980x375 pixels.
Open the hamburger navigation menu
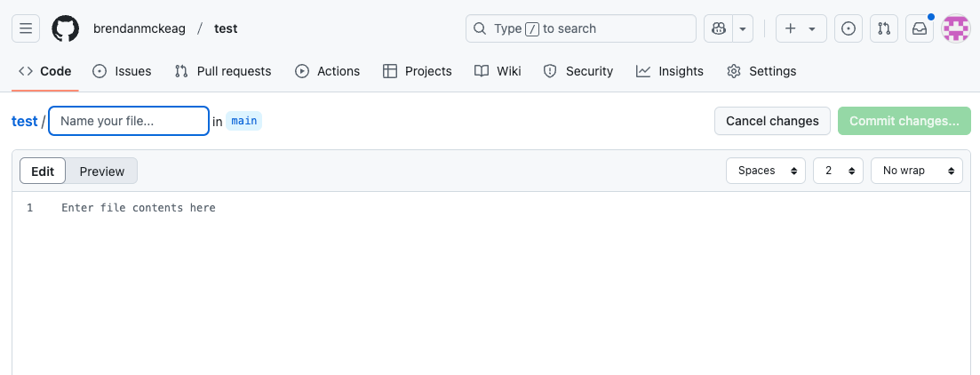26,28
